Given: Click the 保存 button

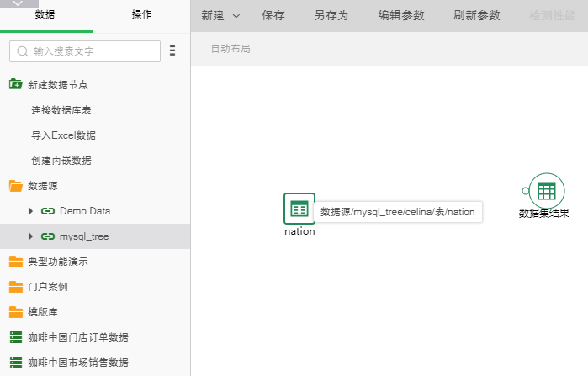Looking at the screenshot, I should click(x=273, y=16).
